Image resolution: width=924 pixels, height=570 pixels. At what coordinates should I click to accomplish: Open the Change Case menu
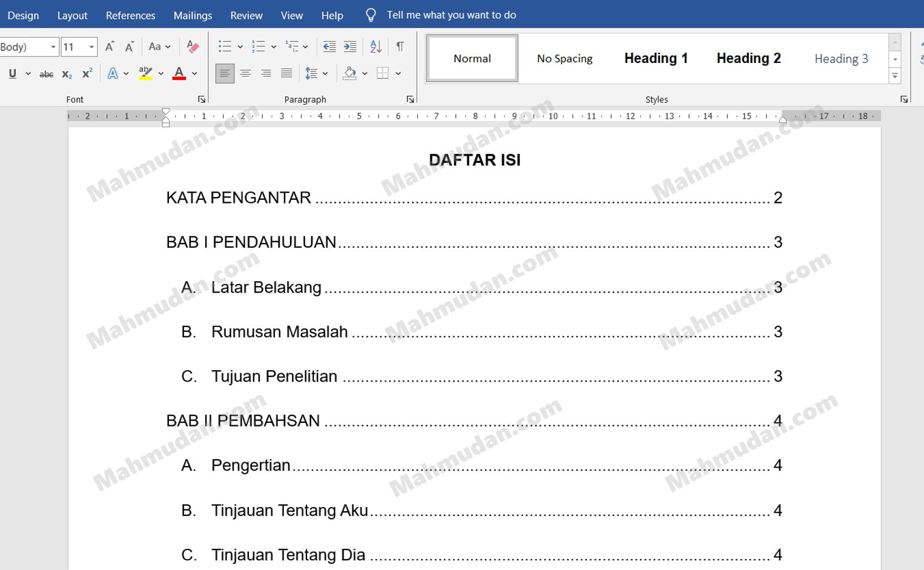pos(159,47)
